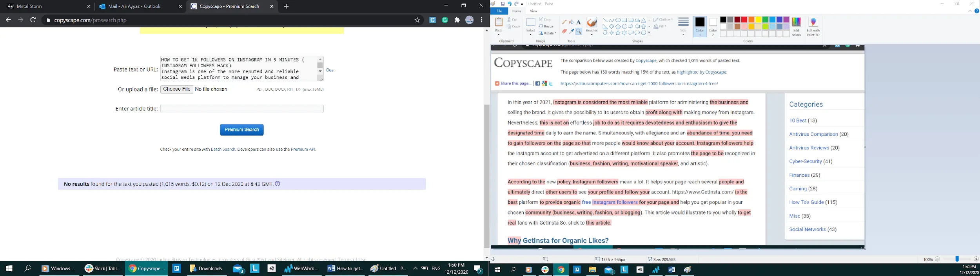Click the Clear link beside text box
The image size is (980, 276).
[330, 70]
